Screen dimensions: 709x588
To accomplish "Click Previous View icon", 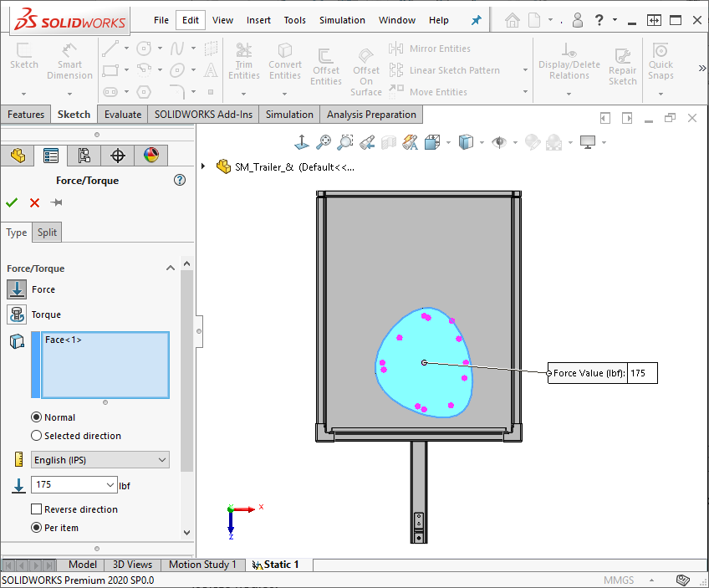I will tap(367, 142).
